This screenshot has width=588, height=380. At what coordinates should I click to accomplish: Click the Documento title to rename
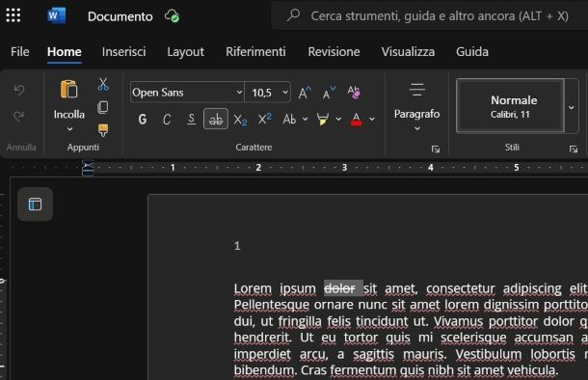(120, 16)
